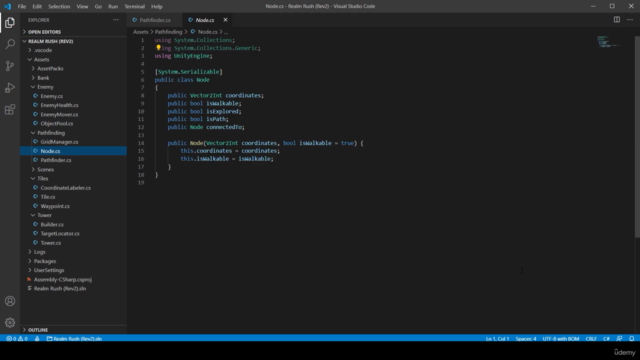Open the Search view icon
Image resolution: width=640 pixels, height=360 pixels.
point(10,44)
